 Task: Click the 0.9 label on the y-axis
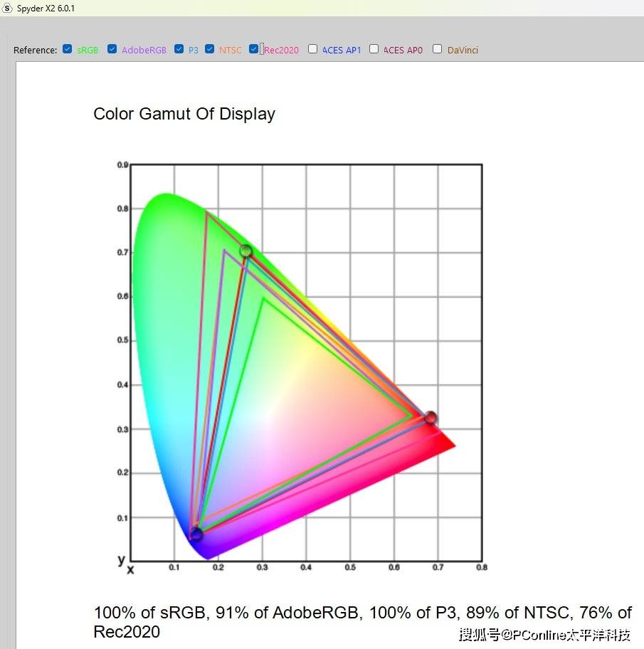[x=122, y=165]
